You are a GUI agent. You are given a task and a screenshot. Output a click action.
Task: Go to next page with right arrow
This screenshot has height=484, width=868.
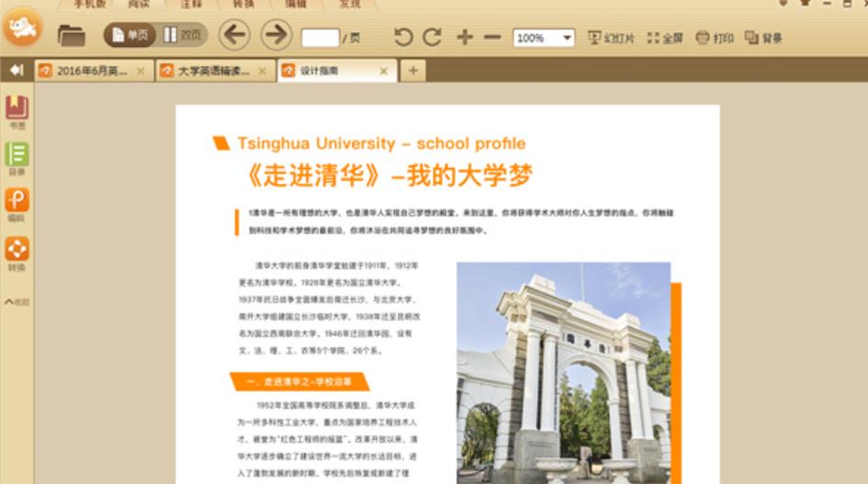coord(276,35)
